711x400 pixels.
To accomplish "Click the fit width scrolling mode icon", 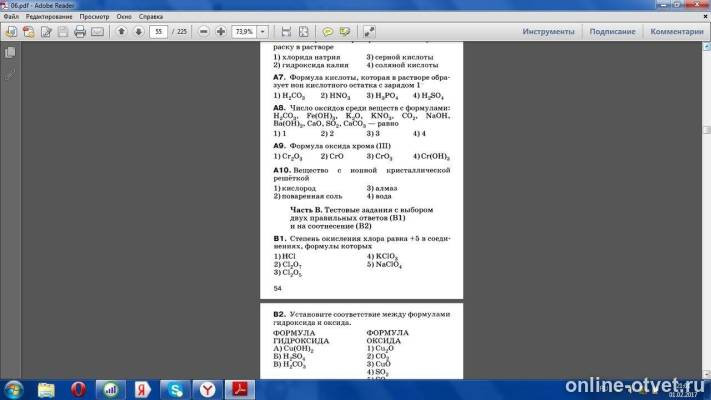I will (286, 32).
